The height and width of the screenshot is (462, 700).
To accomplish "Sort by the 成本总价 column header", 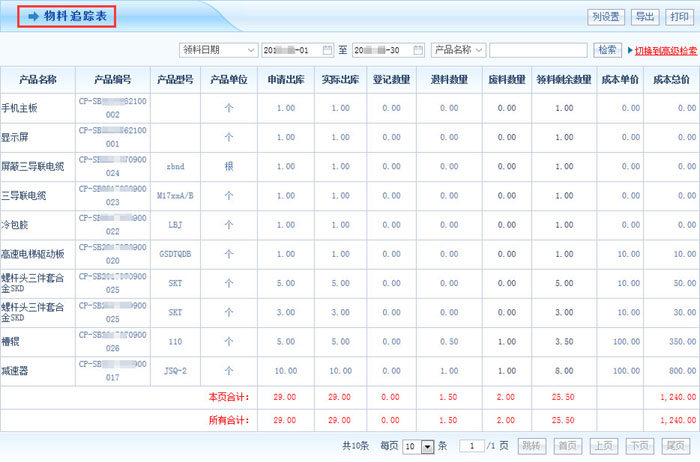I will click(671, 79).
